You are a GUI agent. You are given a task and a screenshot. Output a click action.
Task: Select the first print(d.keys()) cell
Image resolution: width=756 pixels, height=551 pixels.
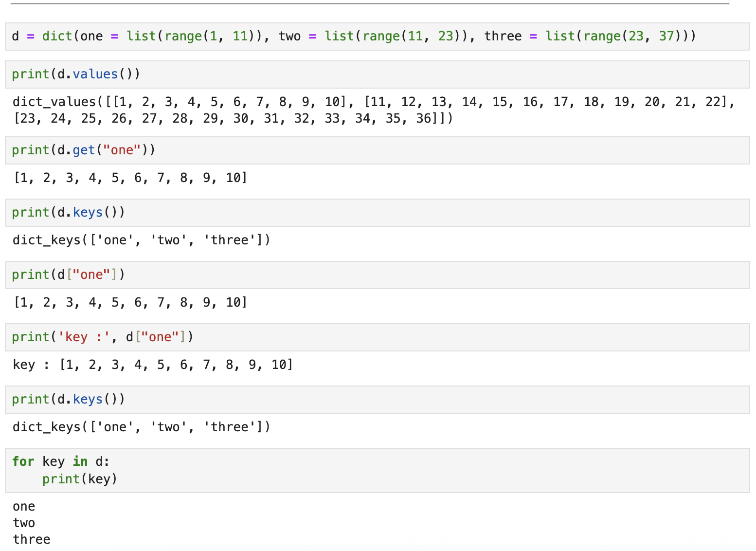[378, 213]
